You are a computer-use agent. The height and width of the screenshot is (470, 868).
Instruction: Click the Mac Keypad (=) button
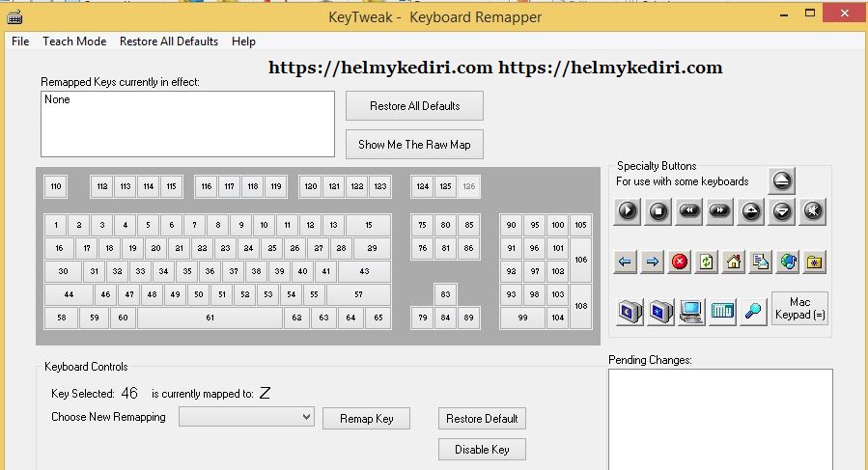click(x=799, y=309)
